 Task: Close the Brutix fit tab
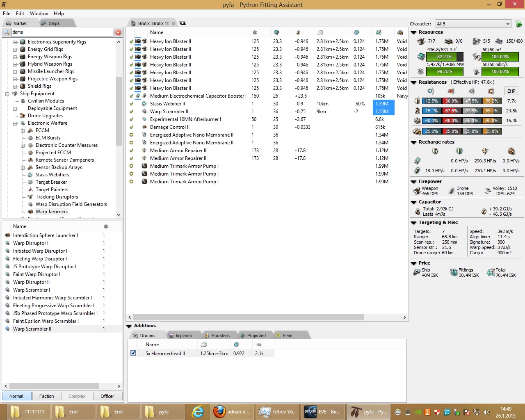click(x=173, y=23)
